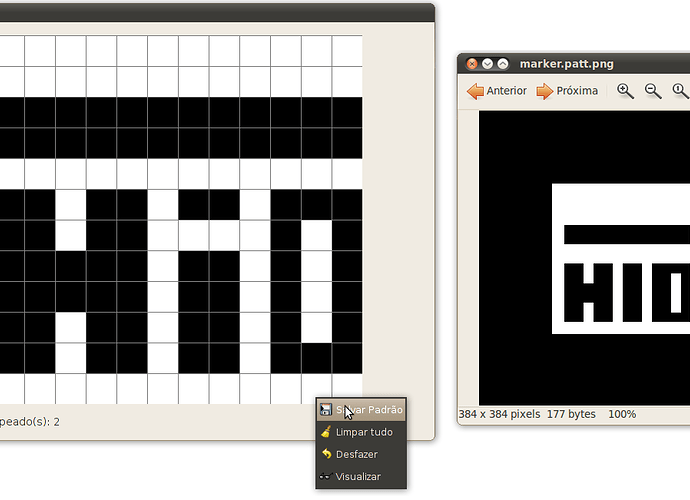Click the zoom in magnifier icon

point(625,91)
